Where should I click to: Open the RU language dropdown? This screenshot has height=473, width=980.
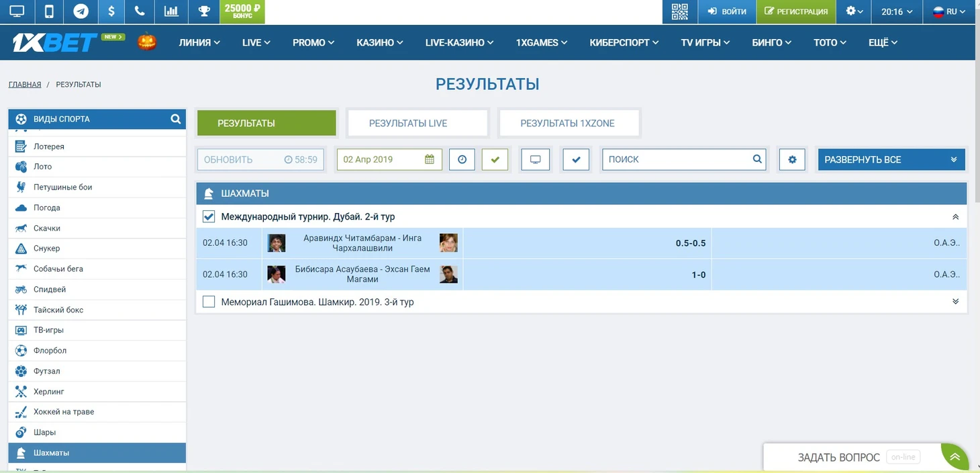(x=949, y=11)
